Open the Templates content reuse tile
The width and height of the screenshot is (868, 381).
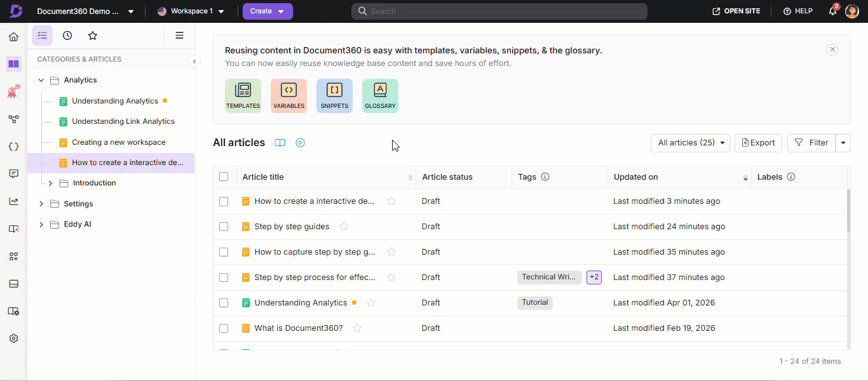coord(243,95)
